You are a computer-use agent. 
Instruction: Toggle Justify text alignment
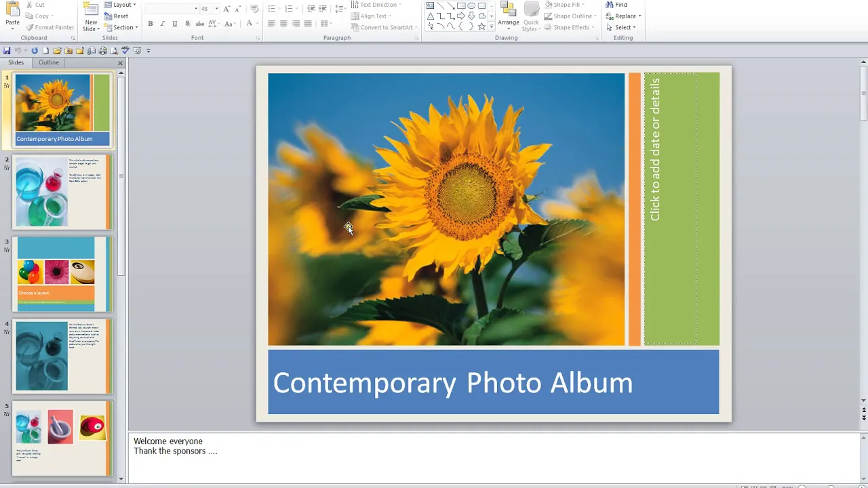pos(308,23)
